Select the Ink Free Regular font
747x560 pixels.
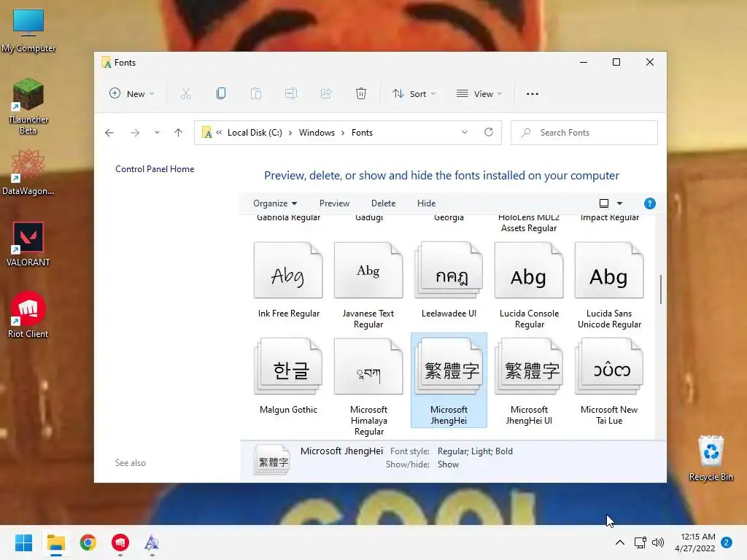[288, 280]
